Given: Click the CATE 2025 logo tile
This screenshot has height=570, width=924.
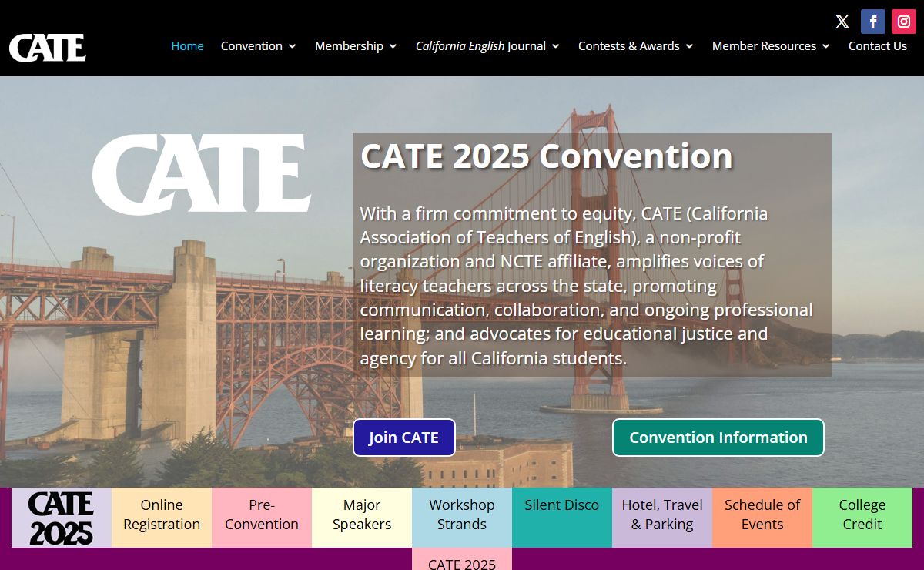Looking at the screenshot, I should click(62, 518).
